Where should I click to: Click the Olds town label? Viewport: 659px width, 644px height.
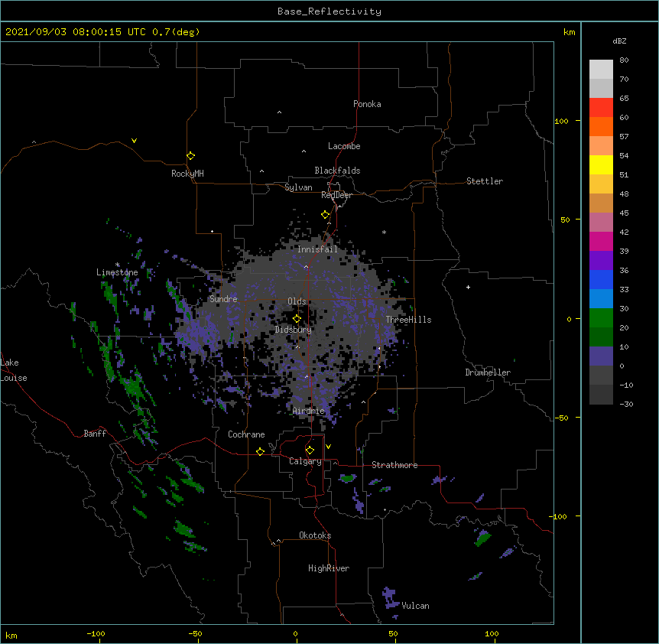tap(297, 301)
